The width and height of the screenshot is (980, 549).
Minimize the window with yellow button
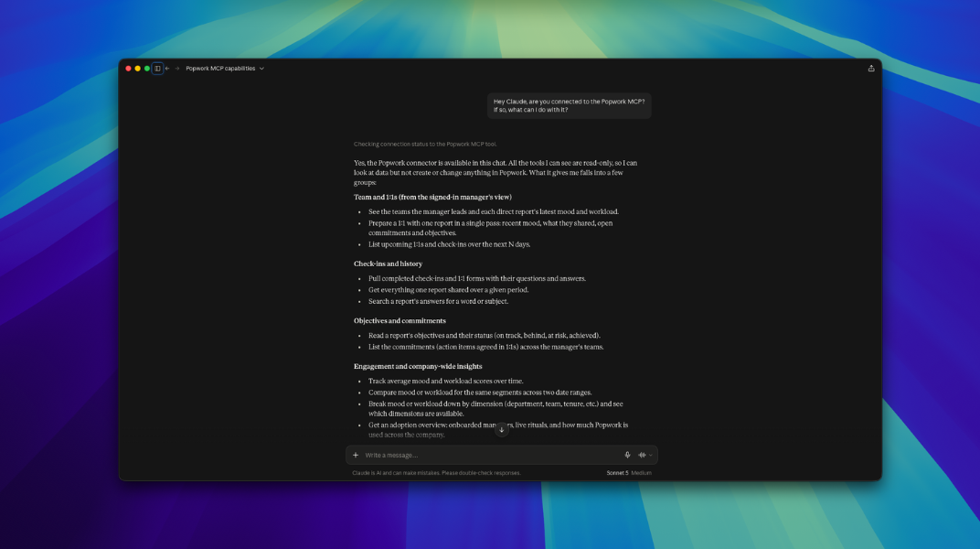[137, 68]
